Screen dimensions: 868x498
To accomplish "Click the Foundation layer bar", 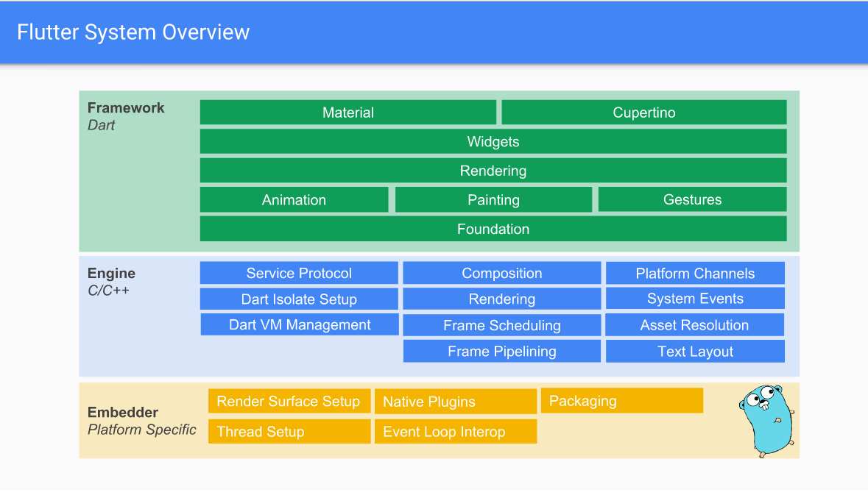I will pos(493,229).
